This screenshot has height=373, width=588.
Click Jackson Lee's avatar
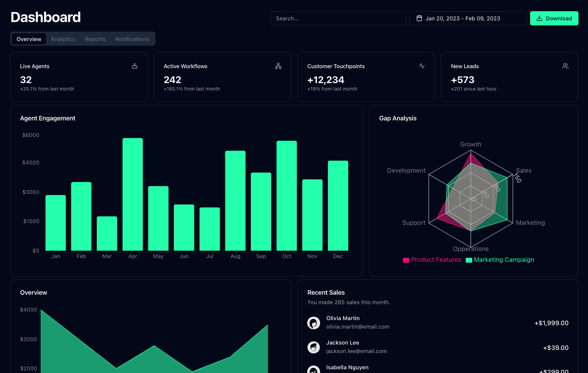pos(314,347)
